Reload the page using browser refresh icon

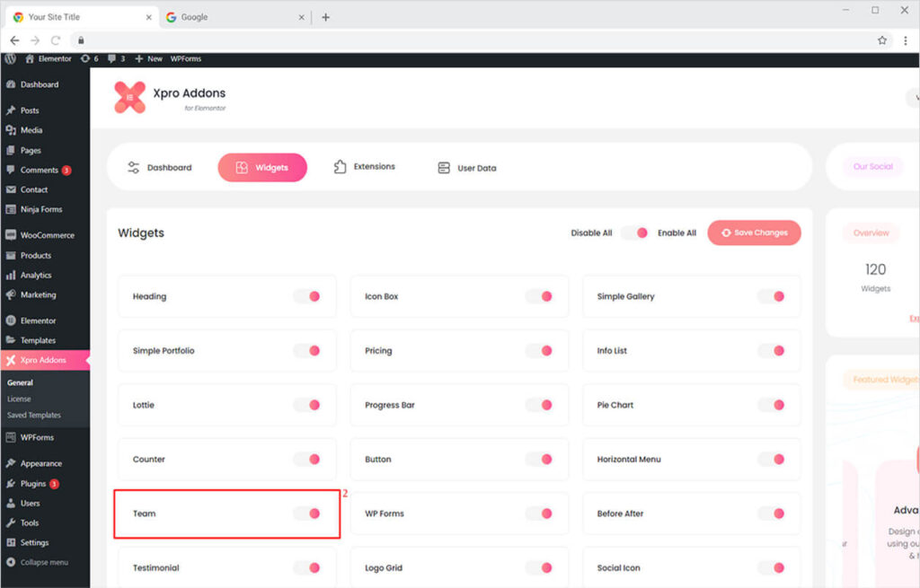pos(56,40)
